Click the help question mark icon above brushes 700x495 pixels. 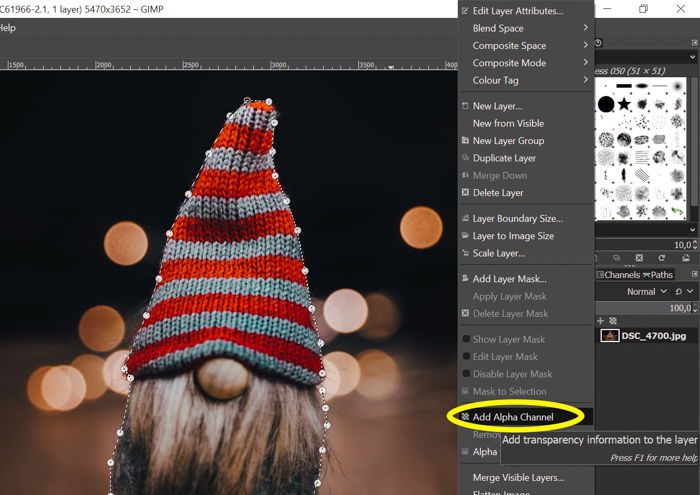(598, 43)
